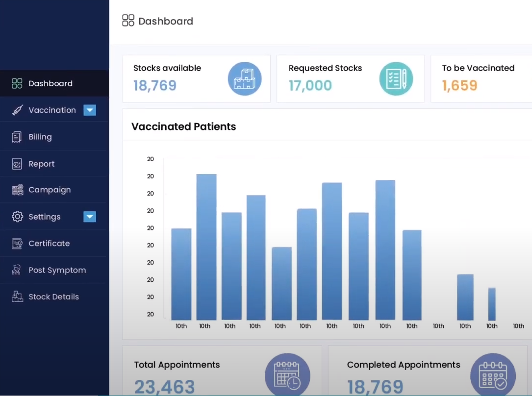Open Billing via its invoice icon

pyautogui.click(x=18, y=136)
